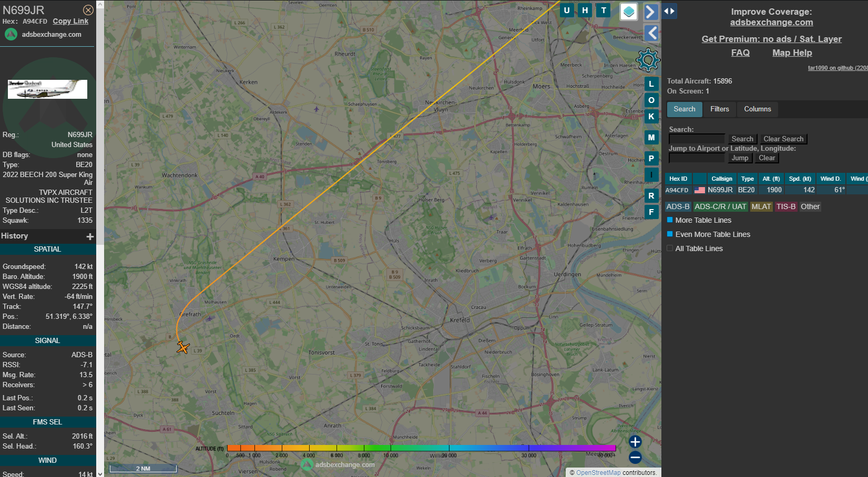
Task: Sort table by Type column
Action: 747,179
